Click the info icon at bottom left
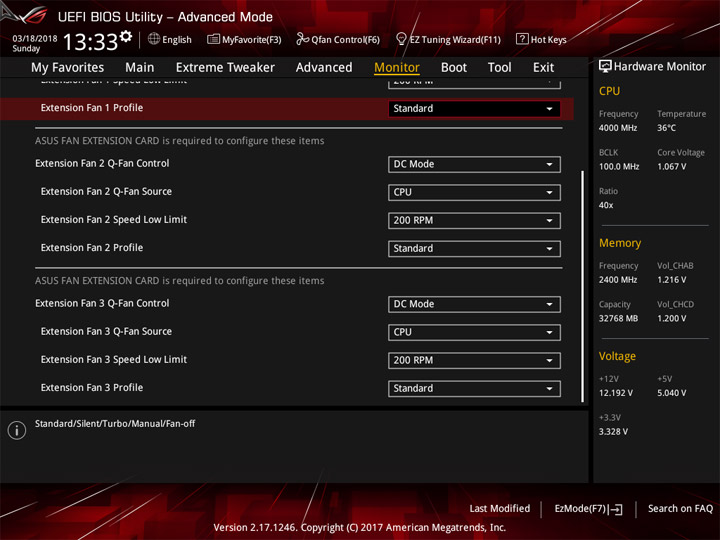Image resolution: width=720 pixels, height=540 pixels. pyautogui.click(x=17, y=430)
